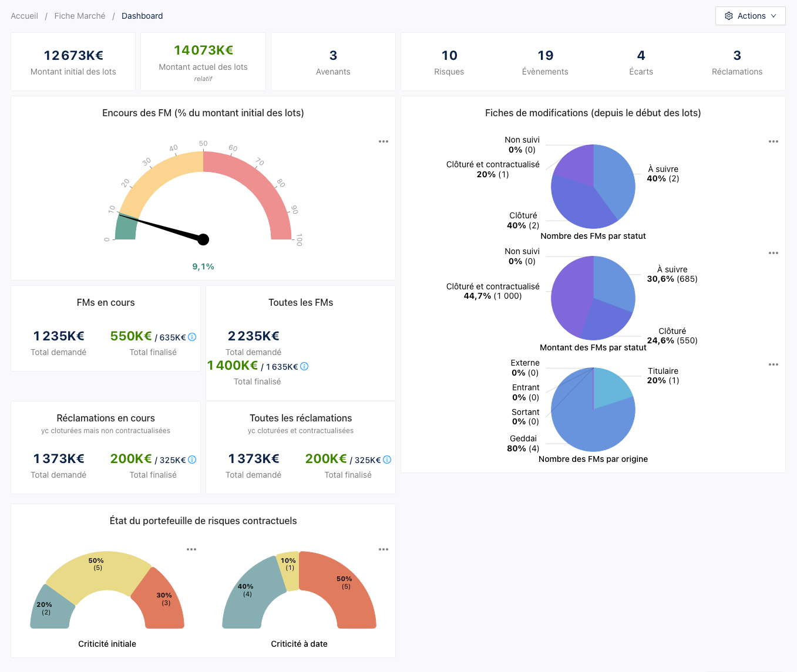
Task: Open the three-dot menu for Nombre des FMs par origine
Action: (x=774, y=364)
